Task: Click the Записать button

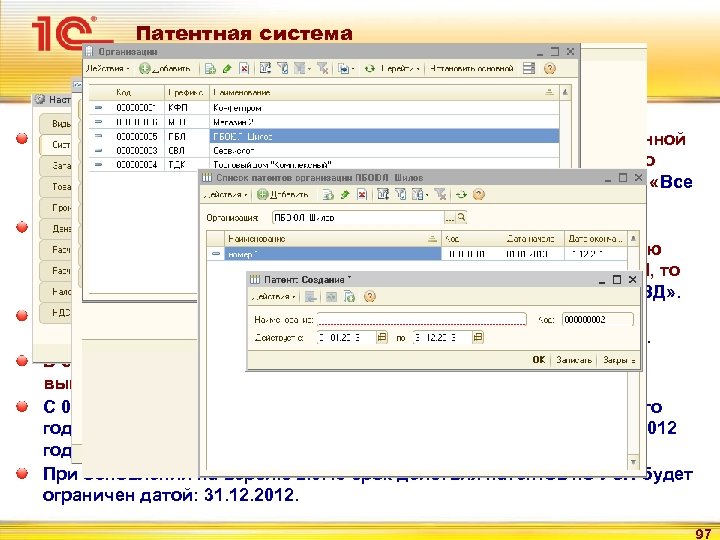Action: pos(574,360)
